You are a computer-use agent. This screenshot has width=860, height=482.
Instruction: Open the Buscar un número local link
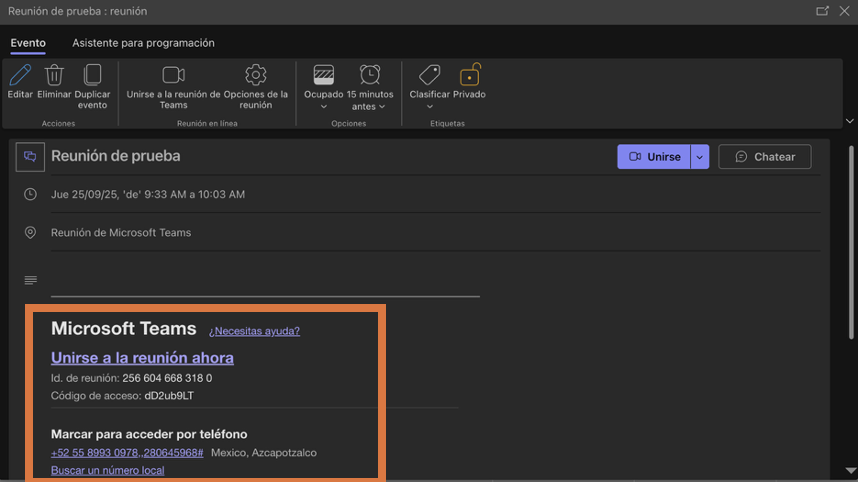(107, 470)
